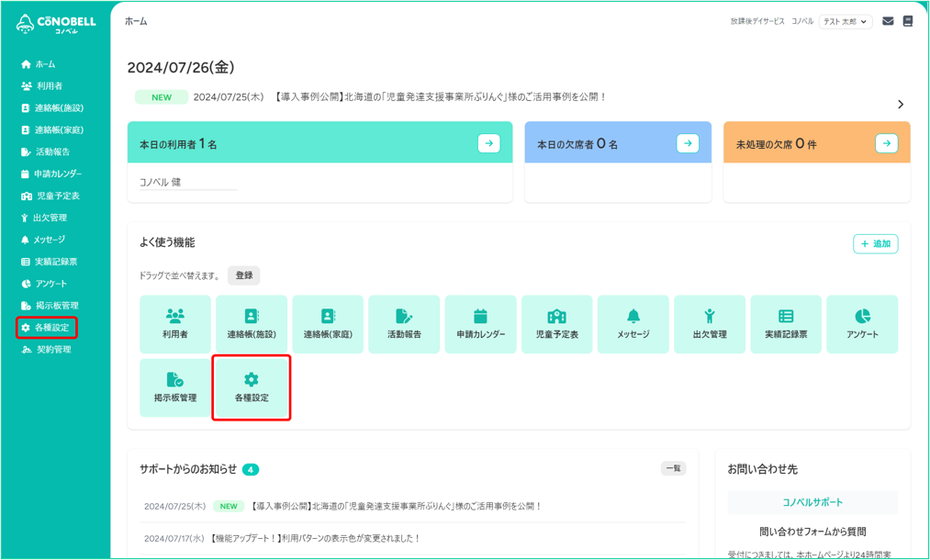Viewport: 930px width, 560px height.
Task: Open the 掲示板管理 tile in よく使う機能
Action: point(175,387)
